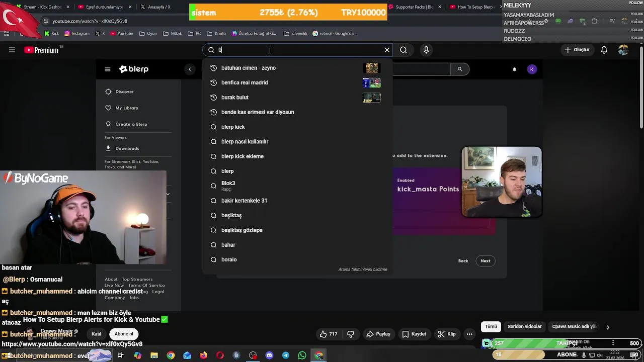
Task: Select the Tümü filter chip
Action: click(x=491, y=327)
